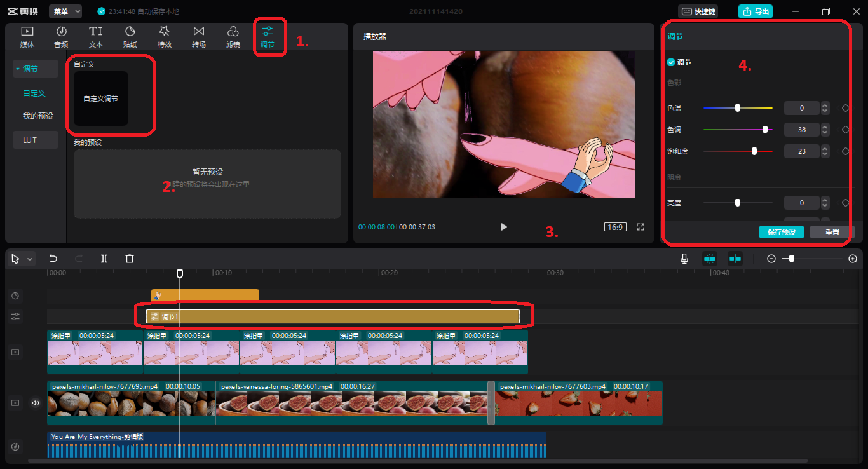
Task: Adjust the 亮度 brightness slider
Action: click(738, 203)
